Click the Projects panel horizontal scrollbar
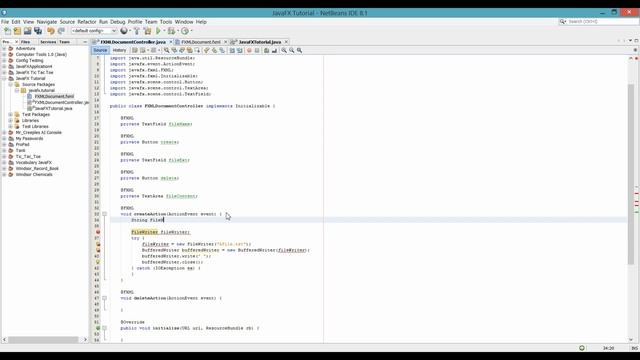 click(x=43, y=340)
